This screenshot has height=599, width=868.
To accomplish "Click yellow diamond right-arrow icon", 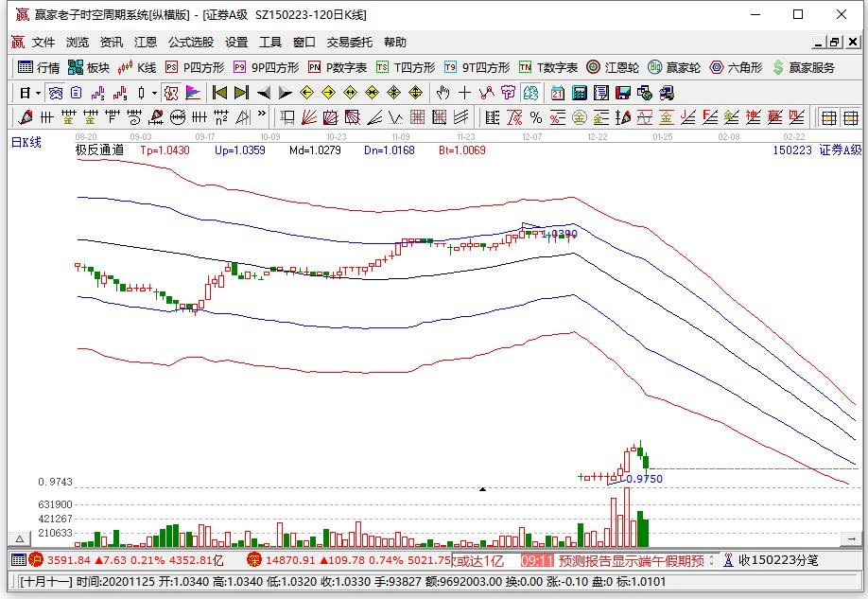I will coord(328,93).
